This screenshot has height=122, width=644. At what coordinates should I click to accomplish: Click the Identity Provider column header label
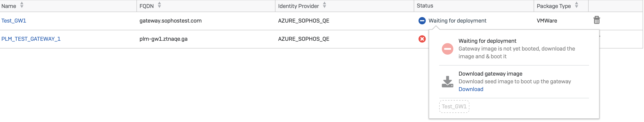coord(298,6)
